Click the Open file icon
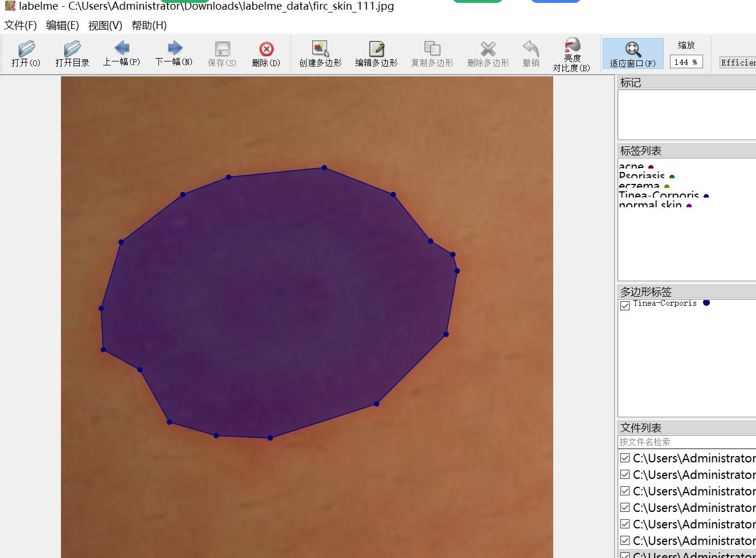This screenshot has width=756, height=558. [26, 54]
